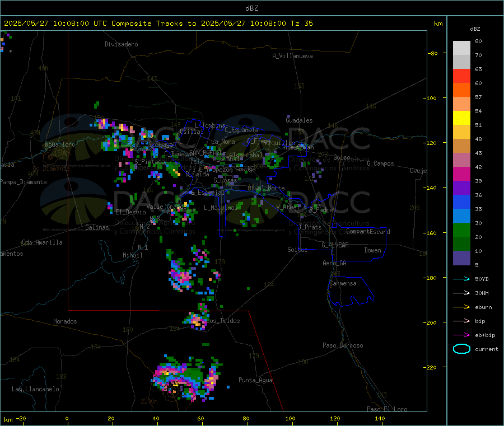The height and width of the screenshot is (426, 504).
Task: Click the Punta_Agua label
Action: [255, 380]
